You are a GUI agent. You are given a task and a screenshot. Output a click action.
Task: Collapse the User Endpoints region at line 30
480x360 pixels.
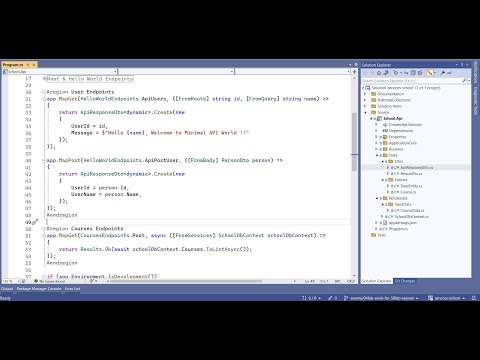point(44,92)
